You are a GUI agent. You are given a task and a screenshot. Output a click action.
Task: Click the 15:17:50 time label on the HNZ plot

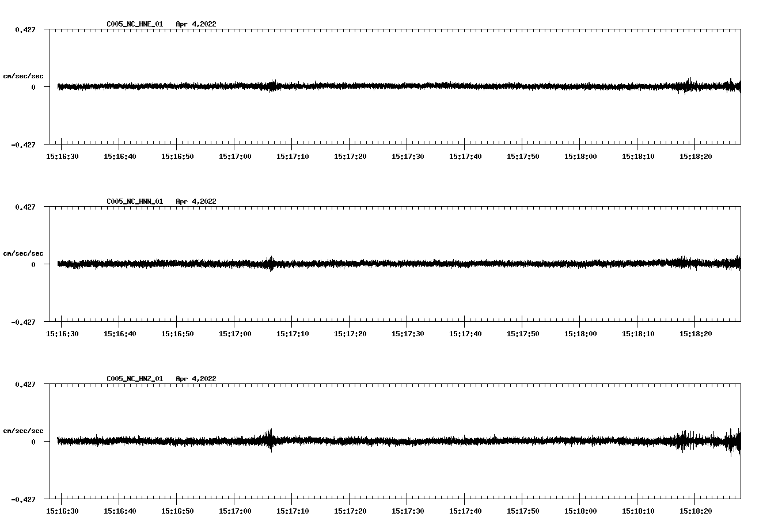tap(523, 511)
